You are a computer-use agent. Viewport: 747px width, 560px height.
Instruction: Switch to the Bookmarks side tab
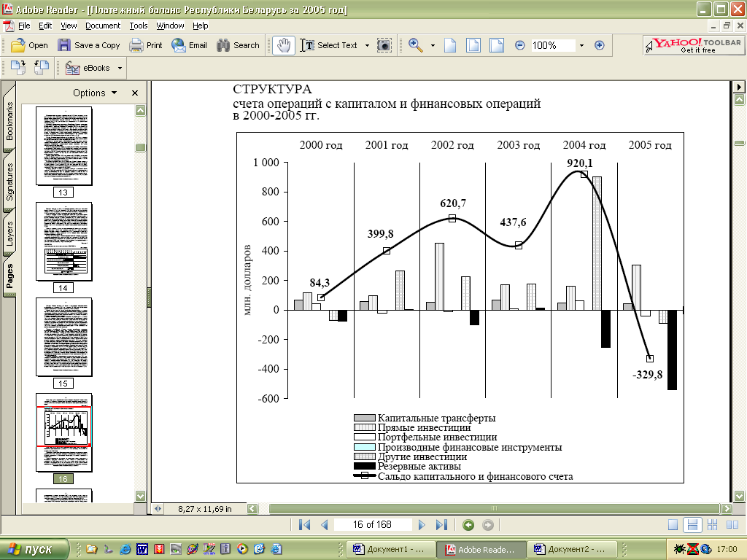pyautogui.click(x=9, y=120)
